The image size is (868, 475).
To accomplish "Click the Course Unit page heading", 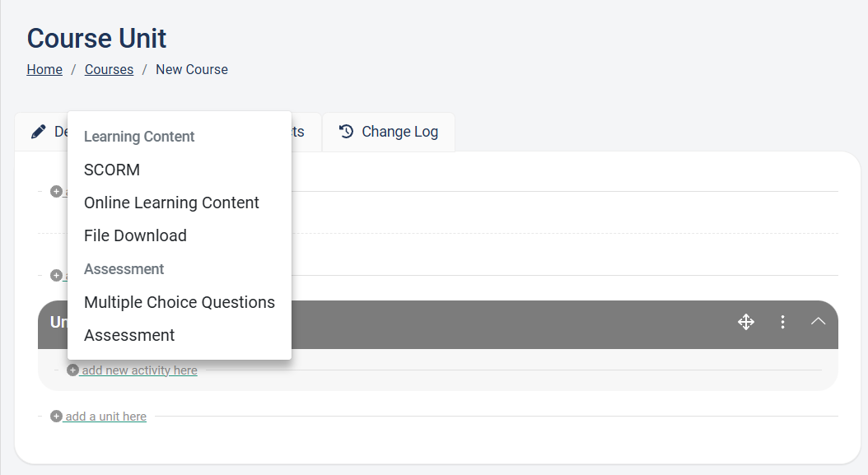I will [x=97, y=38].
